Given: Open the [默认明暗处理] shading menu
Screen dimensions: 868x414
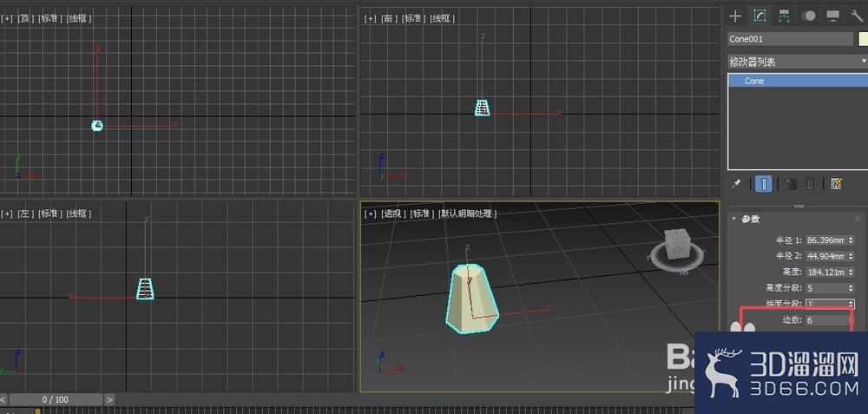Looking at the screenshot, I should point(467,214).
